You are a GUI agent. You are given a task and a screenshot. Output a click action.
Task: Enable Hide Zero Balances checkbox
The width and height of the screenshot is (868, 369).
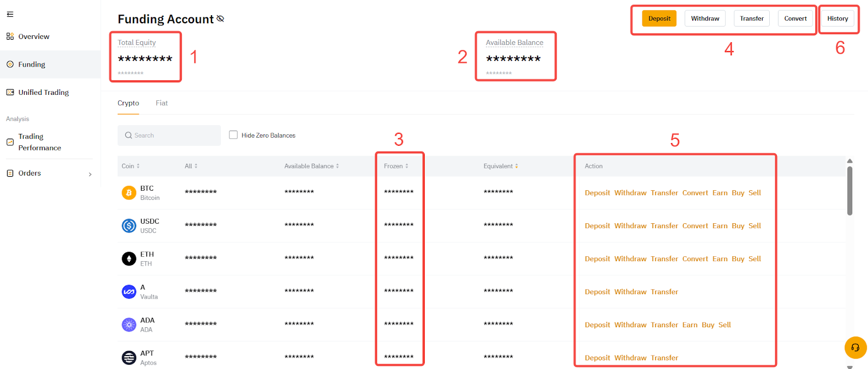click(233, 135)
